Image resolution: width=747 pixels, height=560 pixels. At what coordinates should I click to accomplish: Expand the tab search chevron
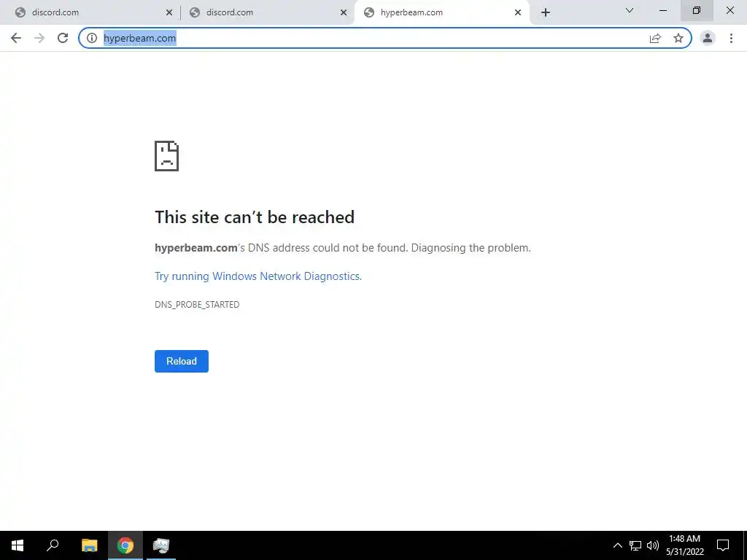(x=630, y=10)
